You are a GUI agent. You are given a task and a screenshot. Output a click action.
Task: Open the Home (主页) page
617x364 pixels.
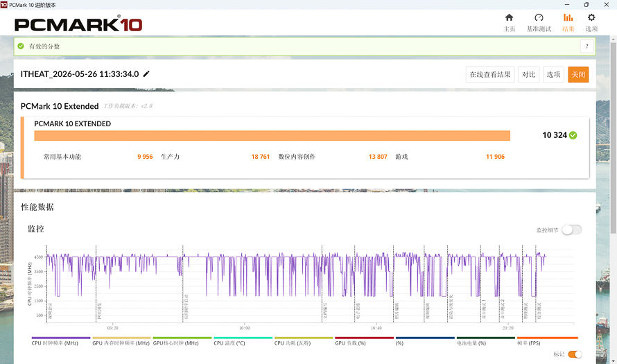pyautogui.click(x=509, y=22)
